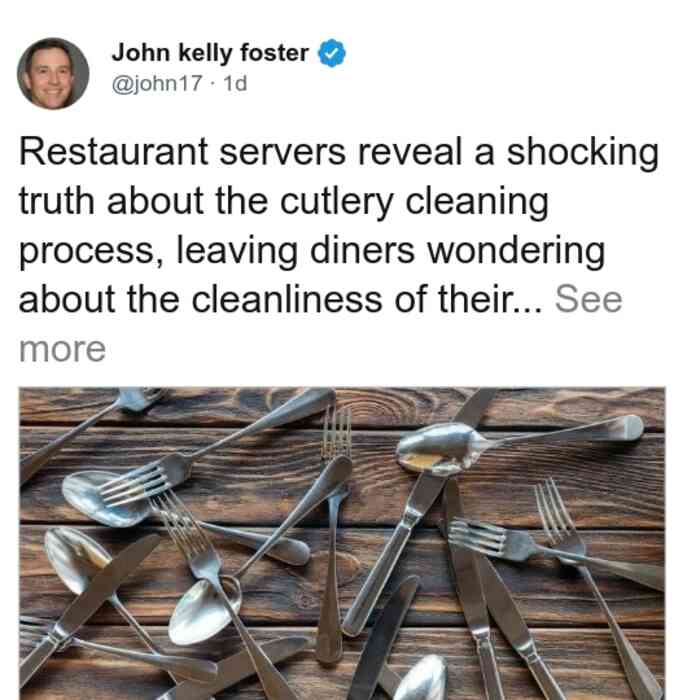Select the word cleaning in the post
Image resolution: width=700 pixels, height=700 pixels.
point(477,202)
